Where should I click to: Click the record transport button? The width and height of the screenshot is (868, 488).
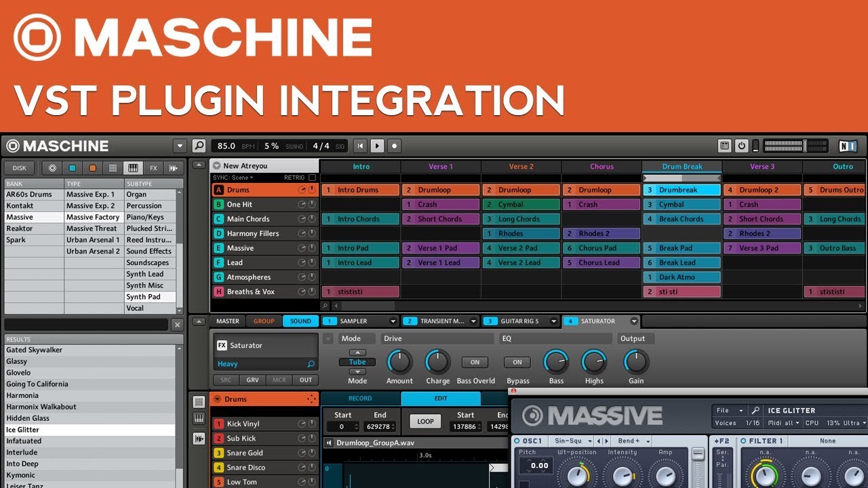click(394, 146)
